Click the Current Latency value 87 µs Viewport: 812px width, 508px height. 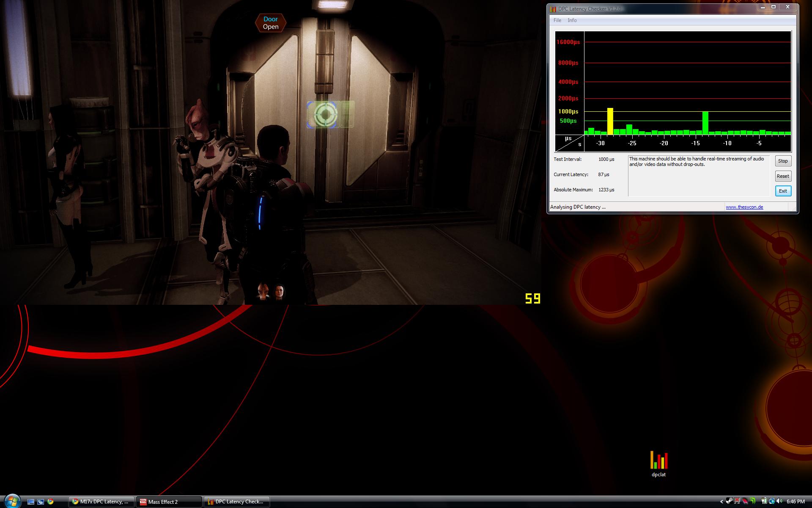(x=604, y=174)
